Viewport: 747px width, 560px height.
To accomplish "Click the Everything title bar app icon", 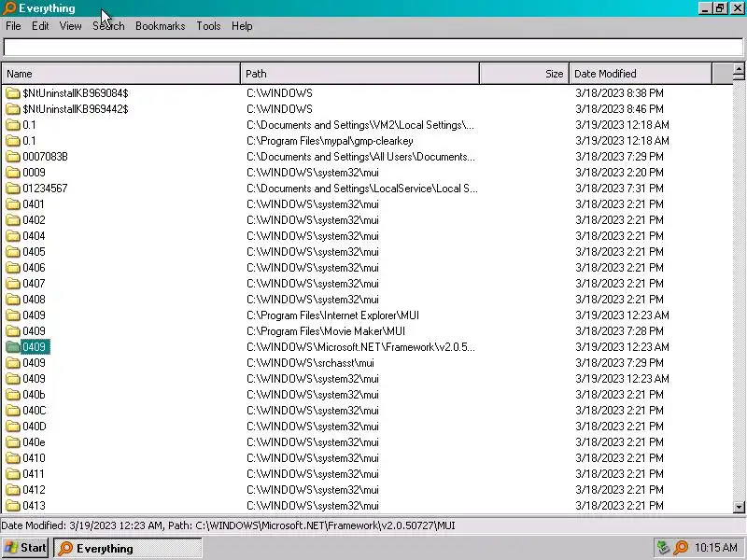I will (x=9, y=8).
